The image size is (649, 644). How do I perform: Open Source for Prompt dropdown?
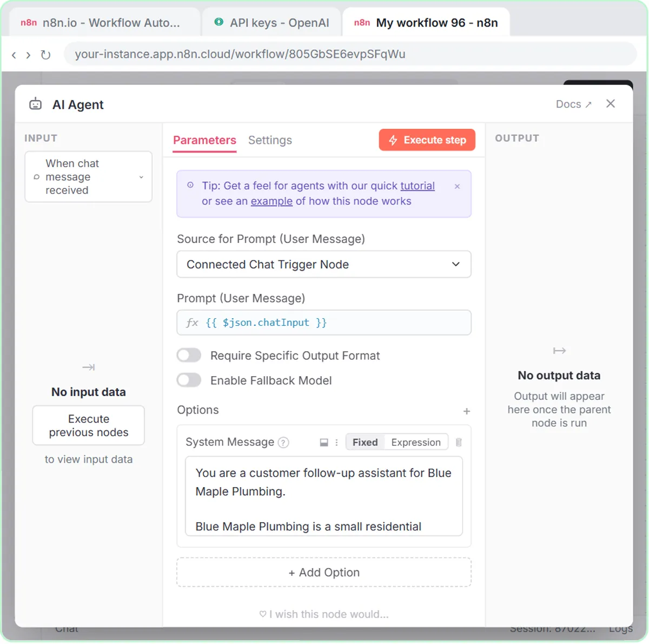(324, 264)
